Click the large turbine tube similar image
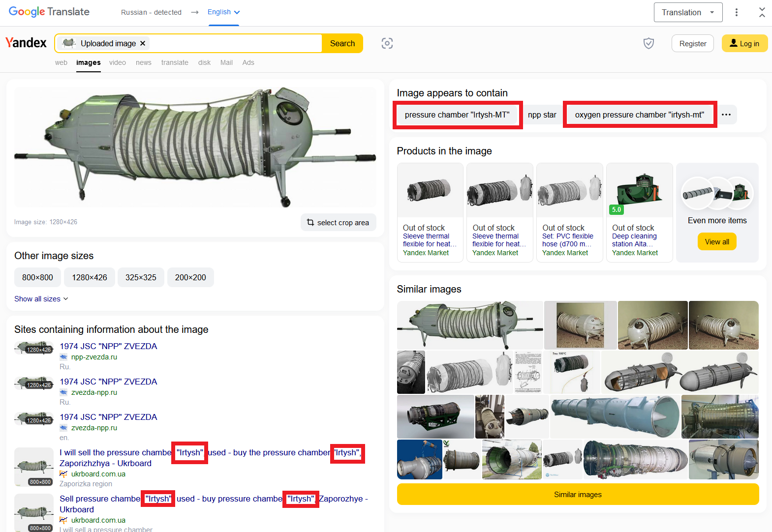Image resolution: width=772 pixels, height=532 pixels. click(615, 416)
